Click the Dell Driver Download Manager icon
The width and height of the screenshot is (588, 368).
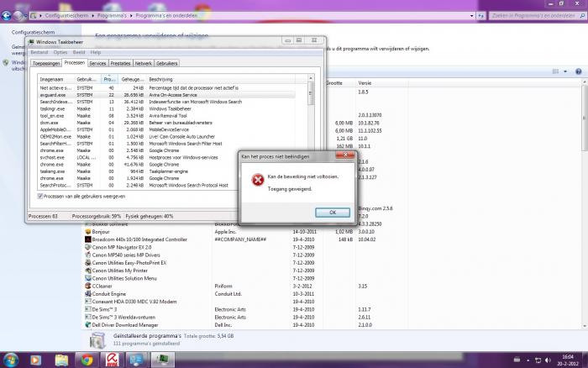87,325
